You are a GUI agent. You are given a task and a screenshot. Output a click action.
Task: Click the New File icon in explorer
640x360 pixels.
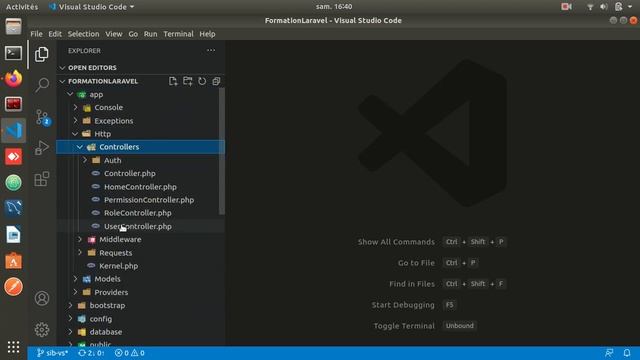[173, 81]
